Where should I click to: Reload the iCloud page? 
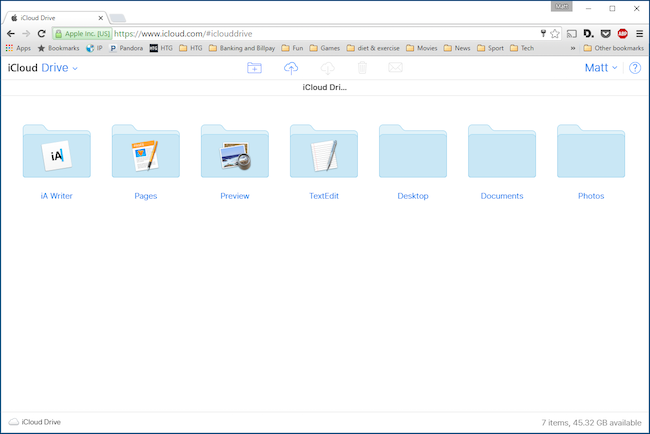point(41,34)
